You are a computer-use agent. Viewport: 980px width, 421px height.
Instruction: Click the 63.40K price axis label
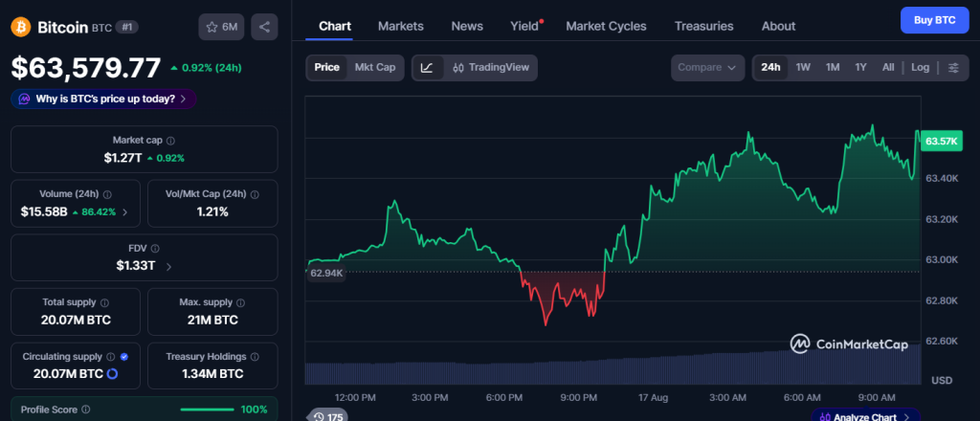click(x=942, y=179)
